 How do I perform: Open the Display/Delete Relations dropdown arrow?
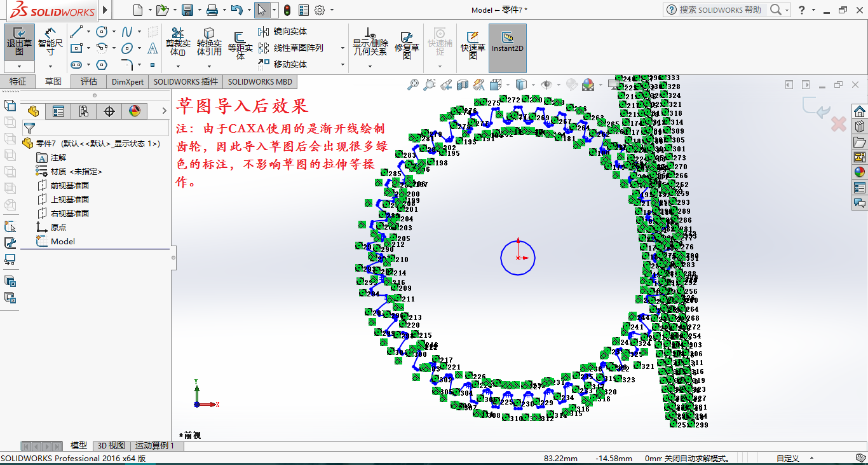370,66
